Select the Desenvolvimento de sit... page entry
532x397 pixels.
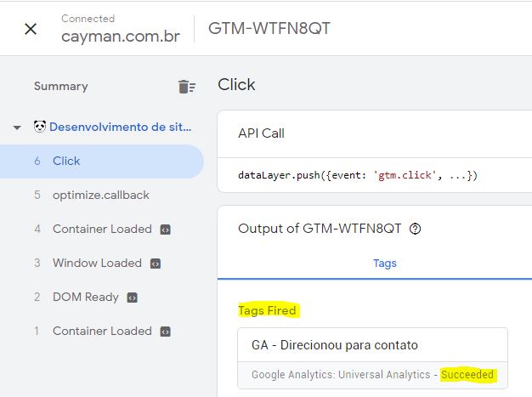pos(120,127)
